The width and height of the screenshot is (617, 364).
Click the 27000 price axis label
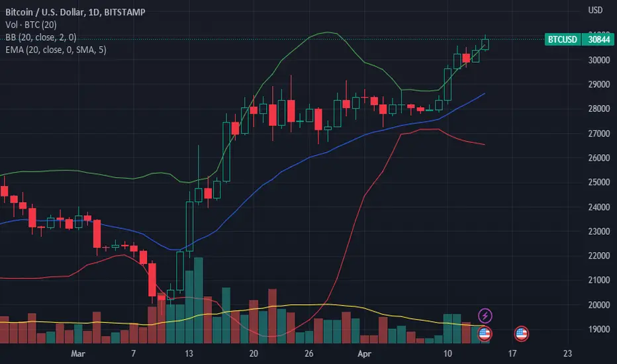pos(598,134)
